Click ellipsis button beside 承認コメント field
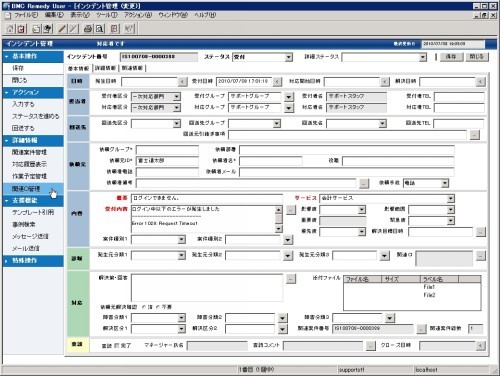Image resolution: width=500 pixels, height=376 pixels. 370,346
